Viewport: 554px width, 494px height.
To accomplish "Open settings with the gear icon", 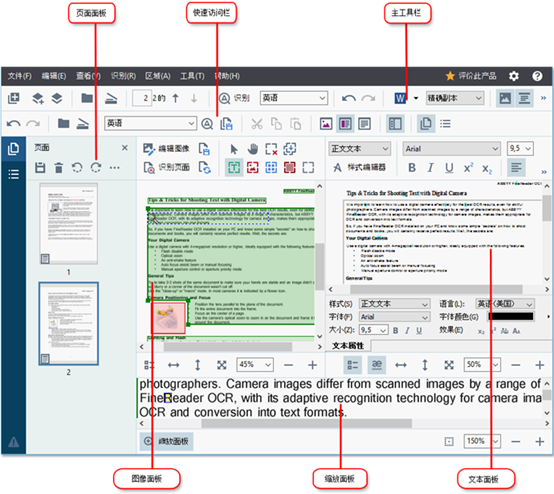I will point(514,76).
